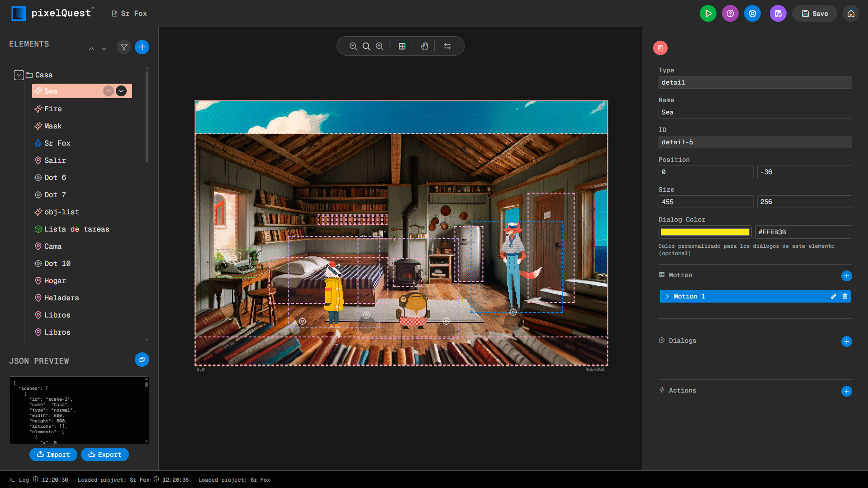Open the settings gear
The image size is (868, 488).
[752, 13]
